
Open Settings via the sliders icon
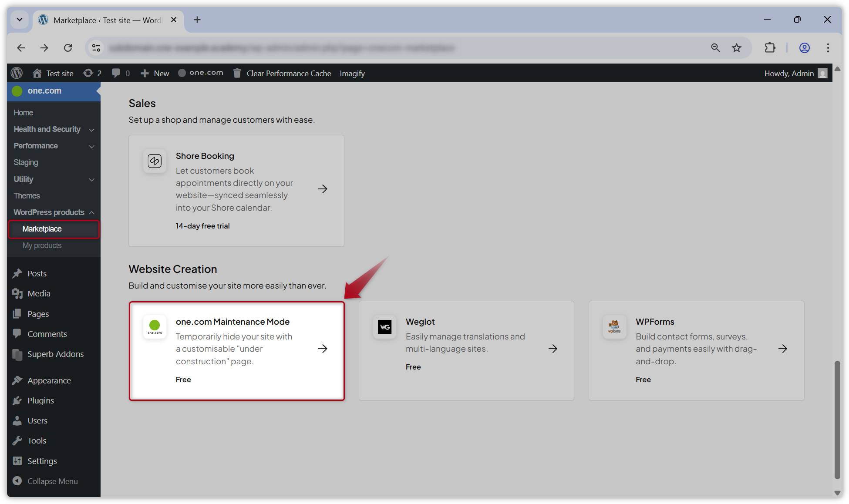click(x=17, y=460)
